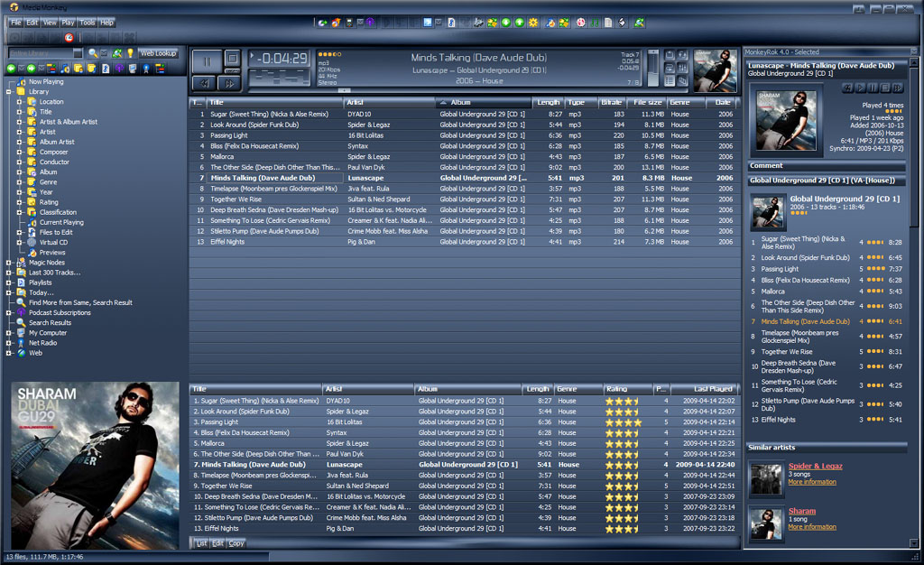924x565 pixels.
Task: Skip to previous track in the main player
Action: [x=204, y=84]
